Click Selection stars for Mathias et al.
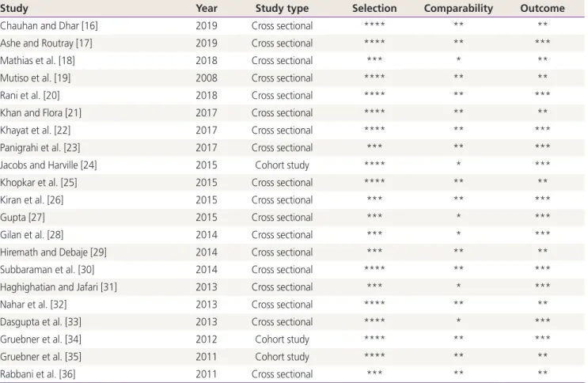This screenshot has height=383, width=588. (x=374, y=59)
